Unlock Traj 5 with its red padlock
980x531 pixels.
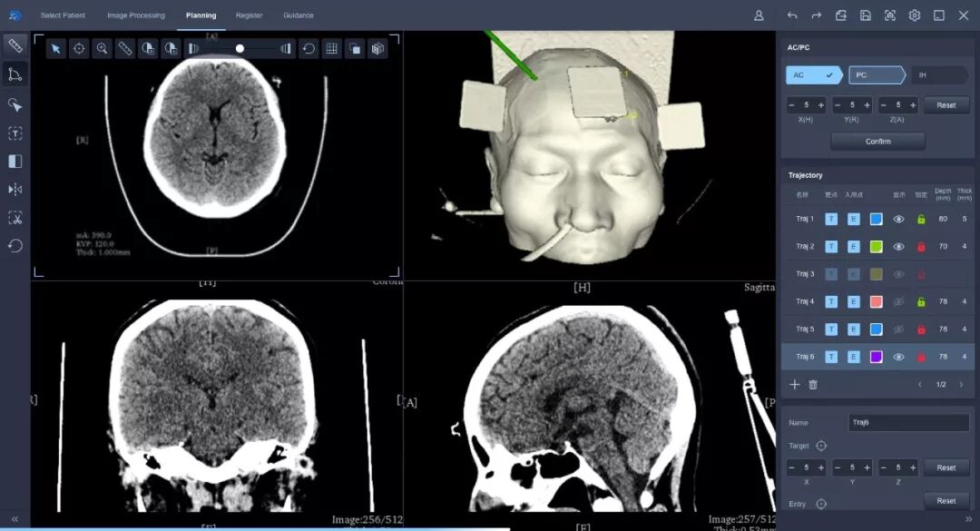pos(921,329)
